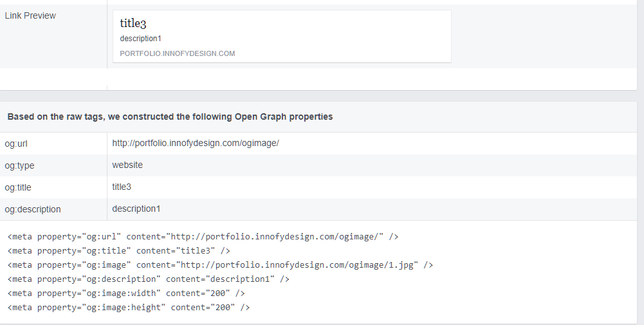Click description1 text in the link preview card
Image resolution: width=644 pixels, height=325 pixels.
coord(140,39)
